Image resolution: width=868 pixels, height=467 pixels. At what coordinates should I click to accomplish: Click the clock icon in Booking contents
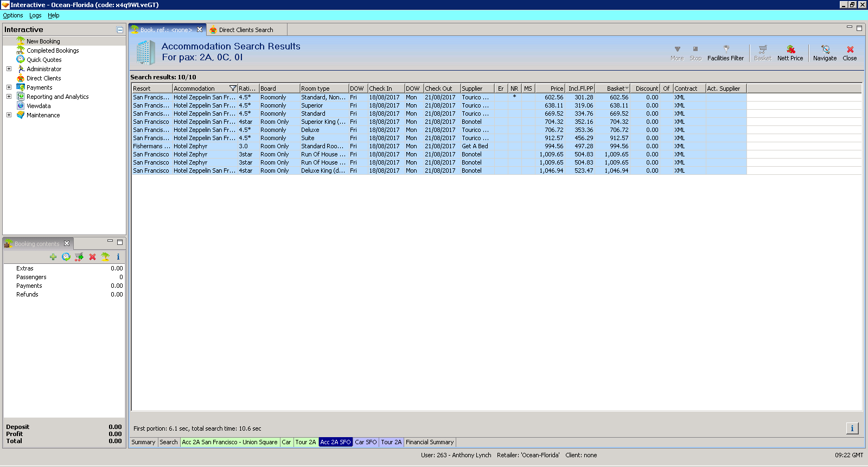[x=66, y=257]
